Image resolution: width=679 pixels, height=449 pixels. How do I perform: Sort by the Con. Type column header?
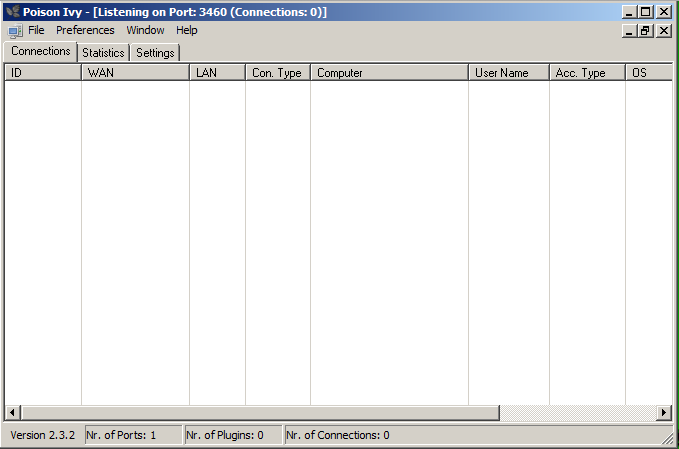[278, 73]
